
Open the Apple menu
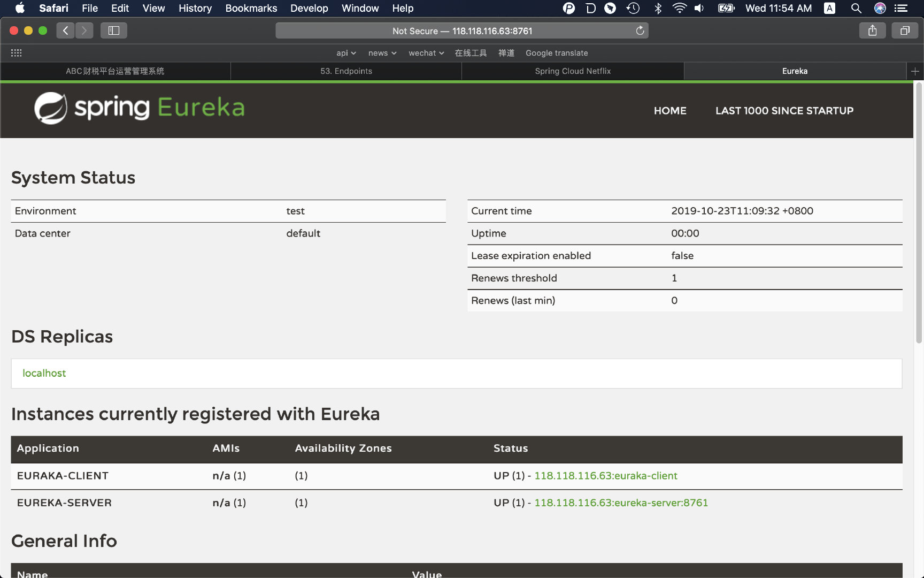coord(20,8)
